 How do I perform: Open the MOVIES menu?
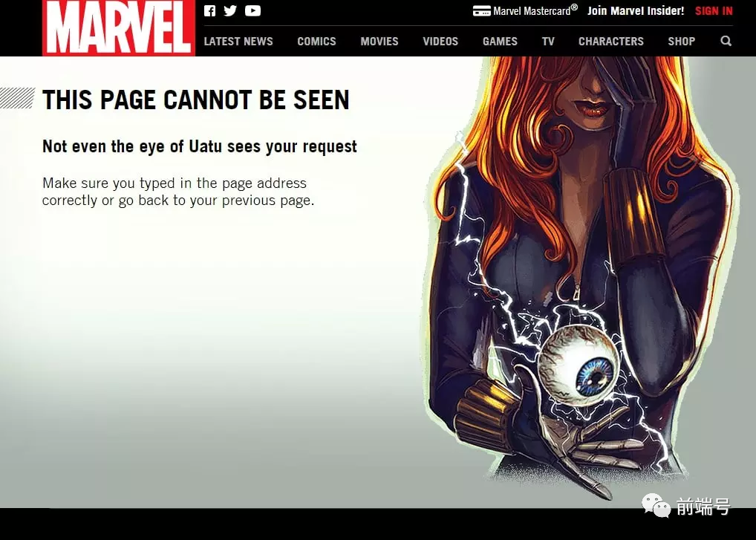pos(379,42)
